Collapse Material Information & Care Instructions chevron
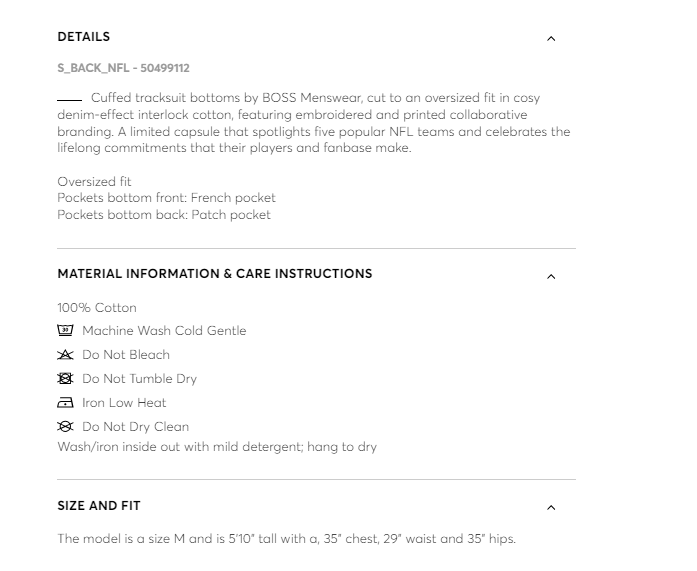The image size is (697, 571). click(551, 276)
